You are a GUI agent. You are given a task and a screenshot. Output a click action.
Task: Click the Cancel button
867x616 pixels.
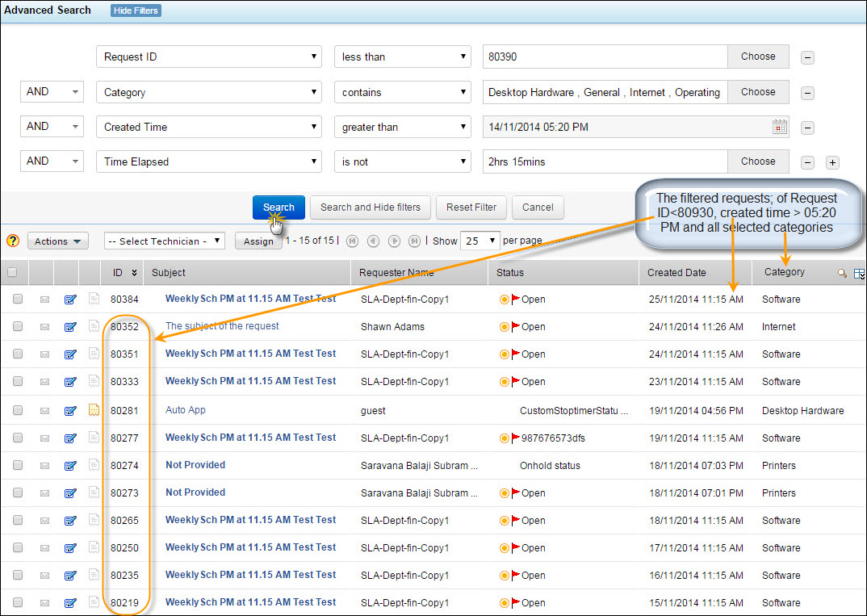tap(538, 207)
